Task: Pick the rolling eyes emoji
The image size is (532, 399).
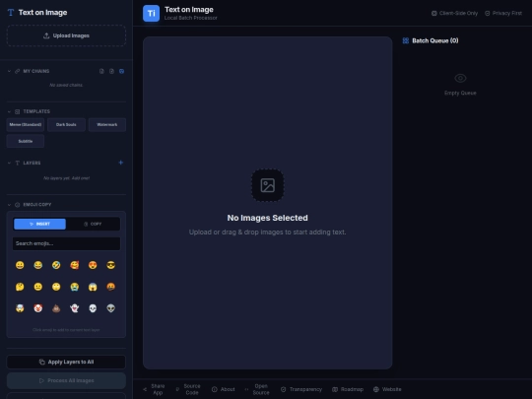Action: click(x=56, y=287)
